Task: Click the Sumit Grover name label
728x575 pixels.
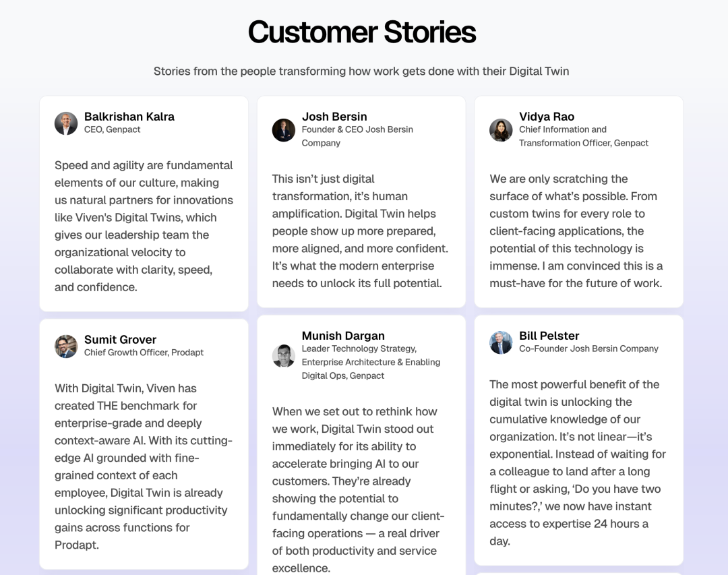Action: coord(120,340)
